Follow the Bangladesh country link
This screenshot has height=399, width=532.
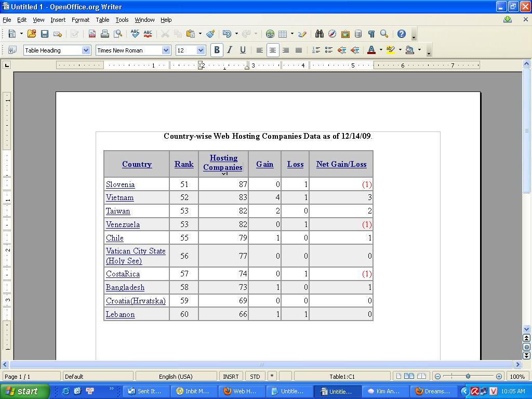(125, 287)
